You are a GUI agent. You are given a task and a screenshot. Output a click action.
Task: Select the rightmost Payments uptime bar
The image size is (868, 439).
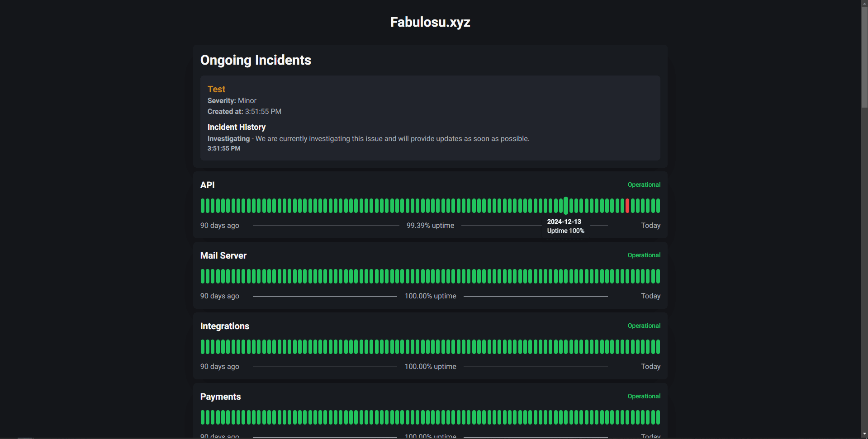click(x=658, y=417)
